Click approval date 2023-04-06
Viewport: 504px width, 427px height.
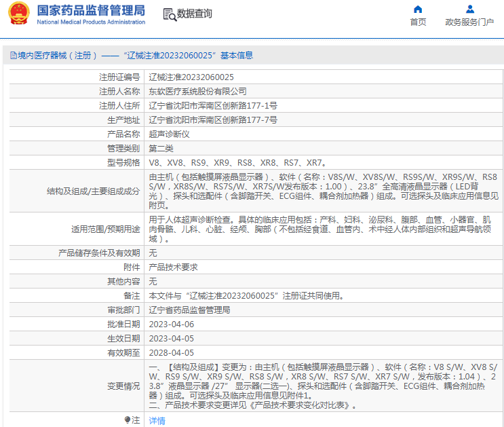(x=171, y=324)
